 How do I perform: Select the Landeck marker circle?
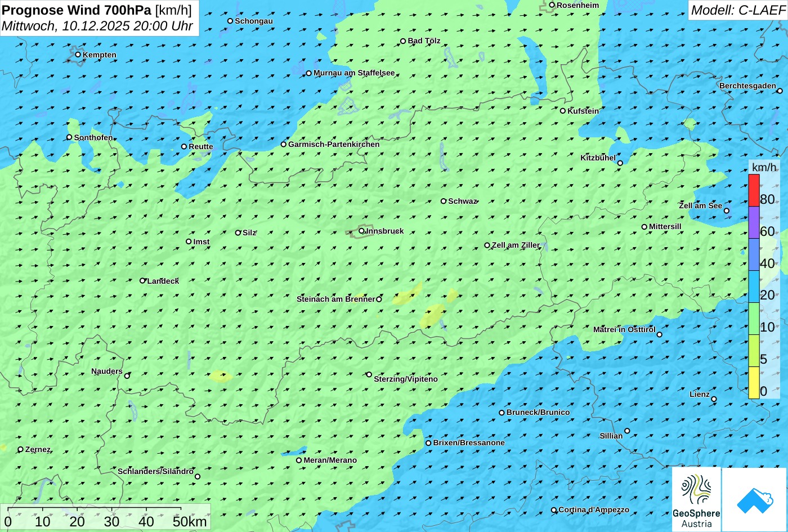point(142,280)
